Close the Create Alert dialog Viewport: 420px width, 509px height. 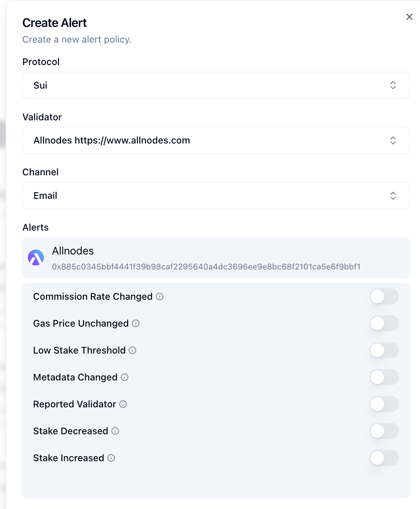coord(410,17)
